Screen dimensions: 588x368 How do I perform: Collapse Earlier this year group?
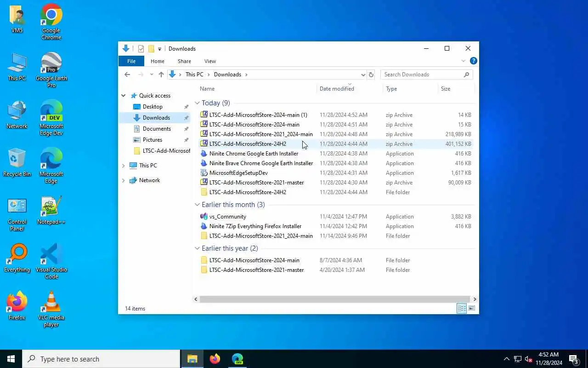(x=197, y=248)
